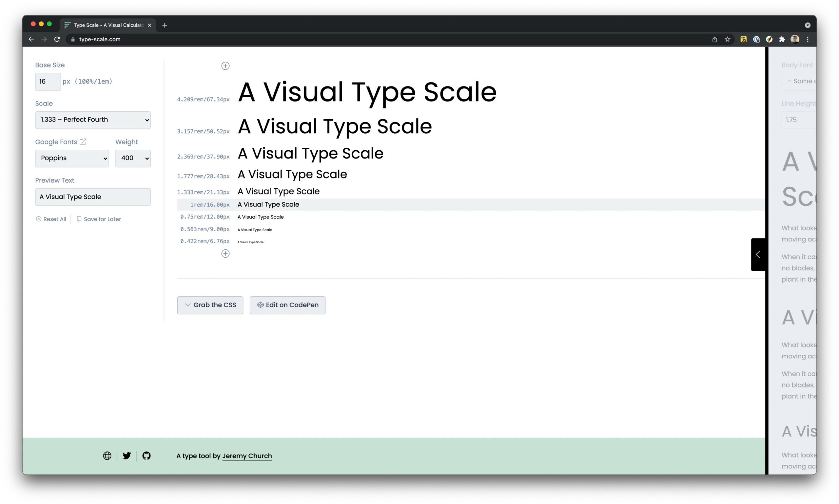
Task: Open the Poppins font dropdown
Action: pos(72,158)
